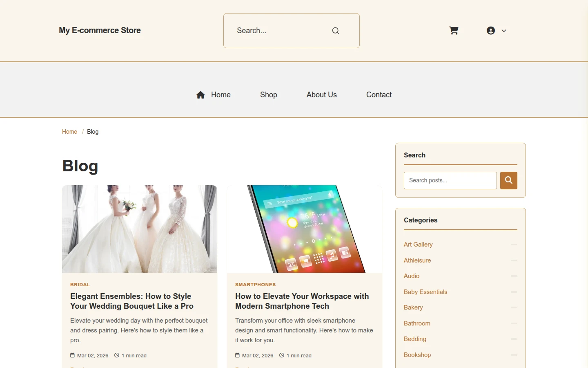Focus the Search posts... input

450,180
